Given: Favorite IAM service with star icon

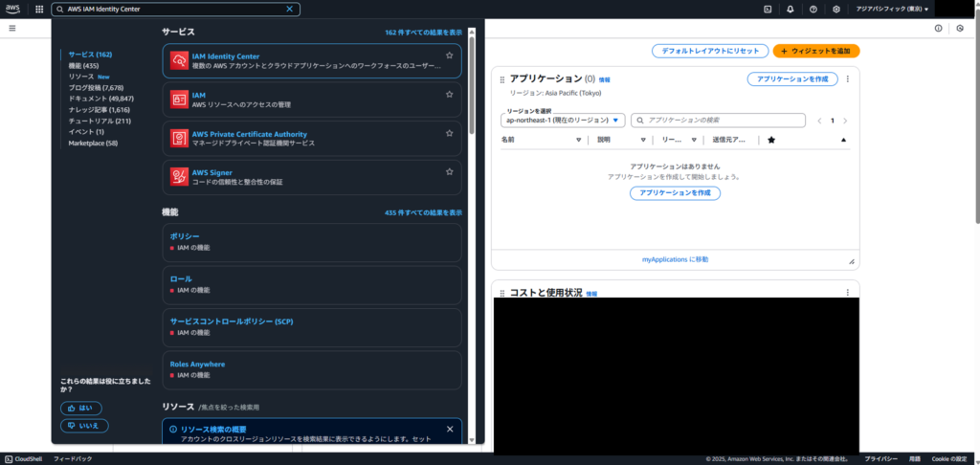Looking at the screenshot, I should coord(449,95).
